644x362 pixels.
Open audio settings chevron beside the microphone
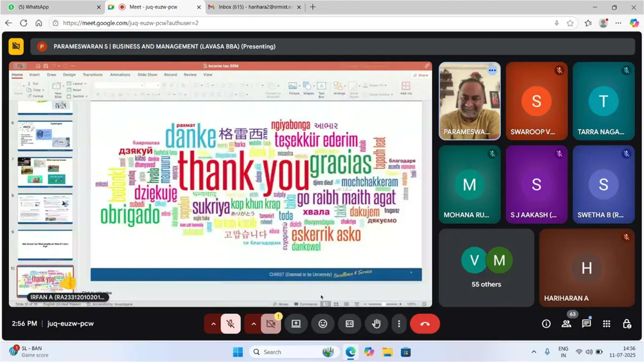pos(213,324)
